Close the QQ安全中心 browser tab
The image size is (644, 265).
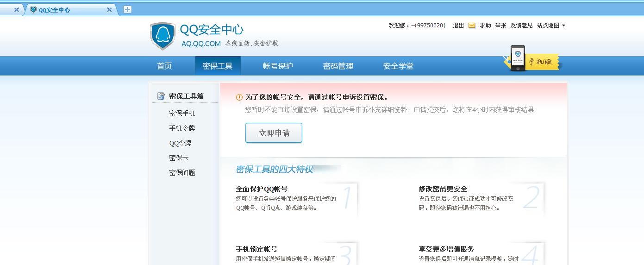pos(109,10)
